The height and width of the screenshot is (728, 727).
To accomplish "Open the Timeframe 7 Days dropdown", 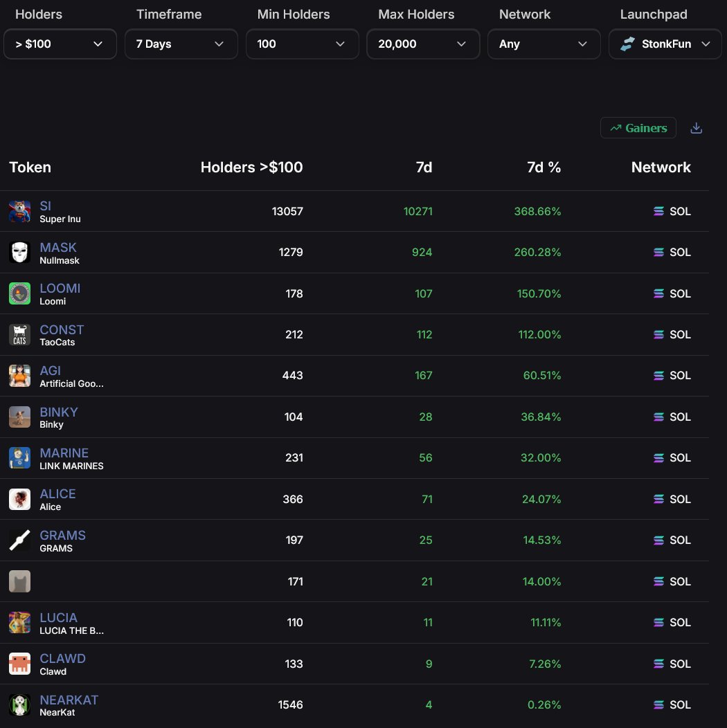I will point(181,44).
